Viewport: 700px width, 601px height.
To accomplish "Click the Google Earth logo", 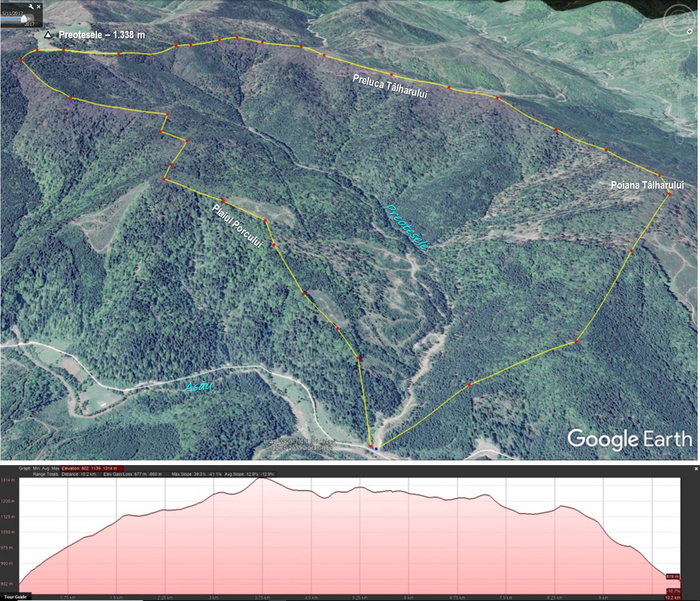I will [629, 439].
